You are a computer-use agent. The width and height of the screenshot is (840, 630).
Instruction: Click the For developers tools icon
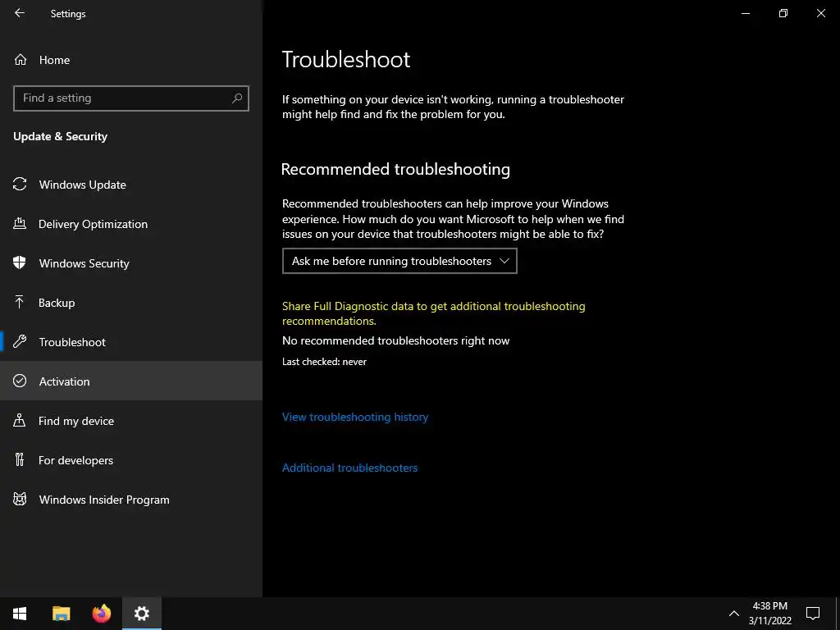20,459
